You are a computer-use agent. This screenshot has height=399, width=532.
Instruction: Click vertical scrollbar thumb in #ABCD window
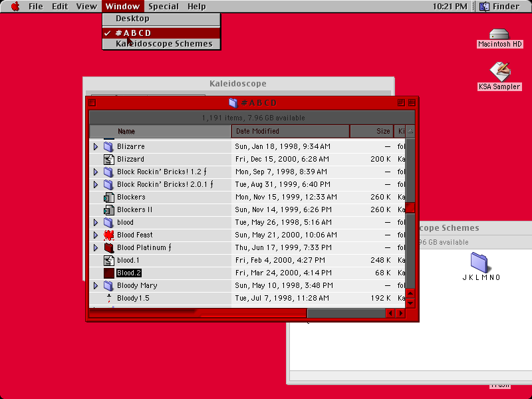tap(410, 207)
